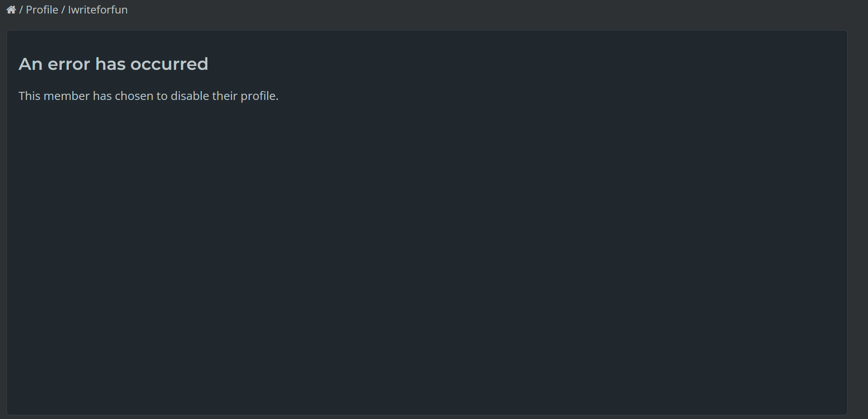Click the Home icon in the breadcrumb

pyautogui.click(x=11, y=10)
